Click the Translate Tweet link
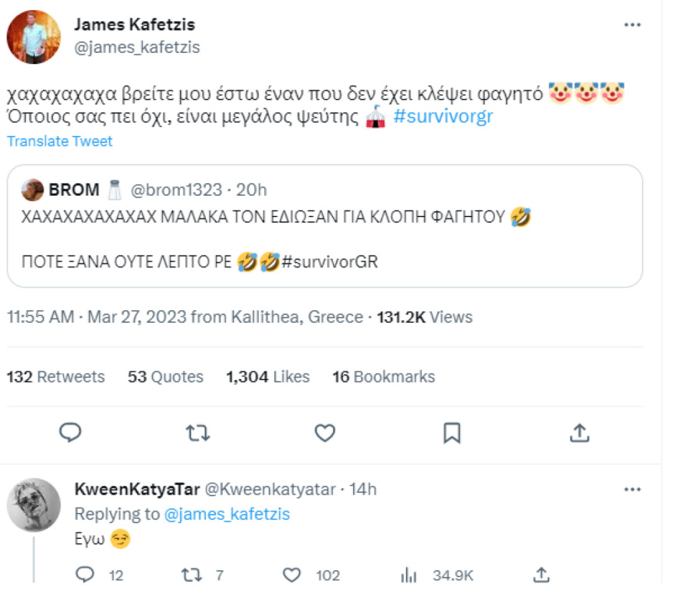The height and width of the screenshot is (616, 686). click(x=60, y=141)
